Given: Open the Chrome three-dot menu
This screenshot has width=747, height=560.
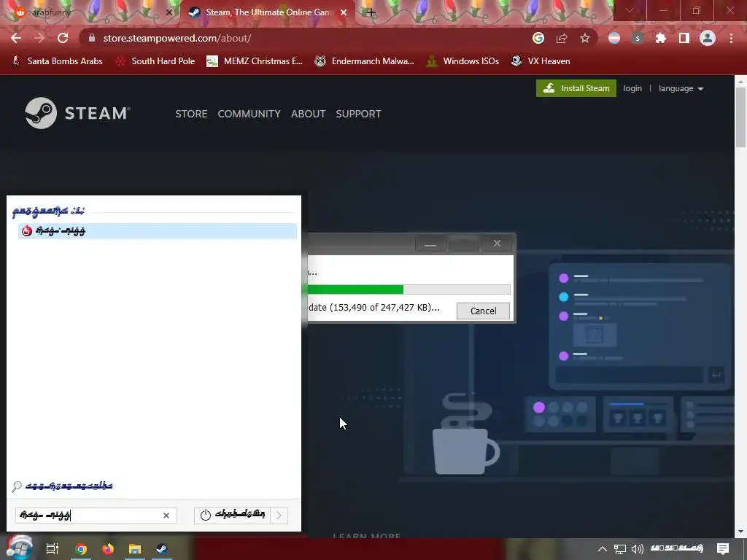Looking at the screenshot, I should [731, 38].
